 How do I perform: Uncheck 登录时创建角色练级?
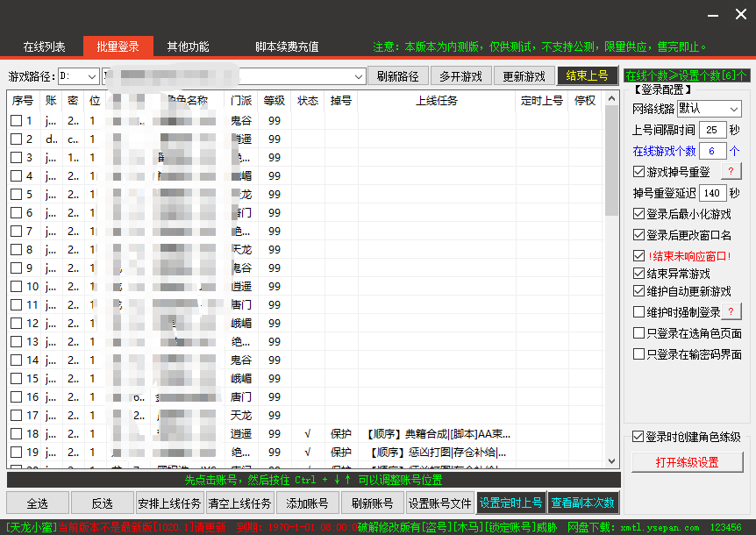(x=638, y=437)
